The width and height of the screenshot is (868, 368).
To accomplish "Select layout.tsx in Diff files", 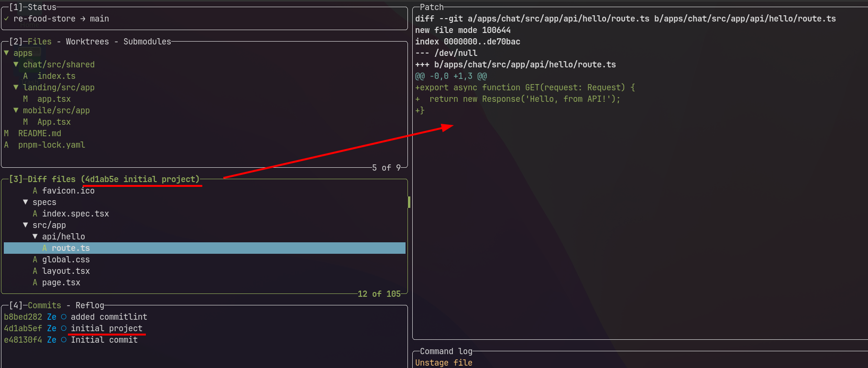I will tap(66, 271).
